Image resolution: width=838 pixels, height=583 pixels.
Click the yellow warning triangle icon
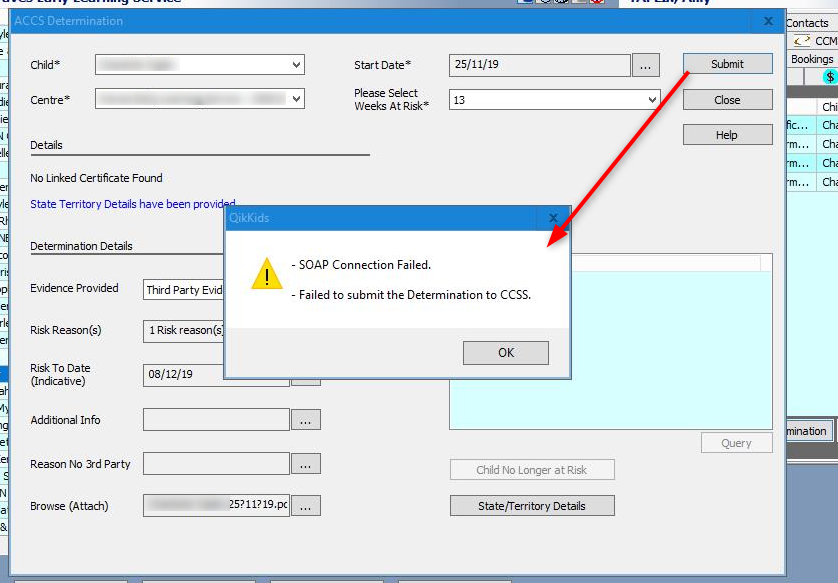tap(266, 274)
